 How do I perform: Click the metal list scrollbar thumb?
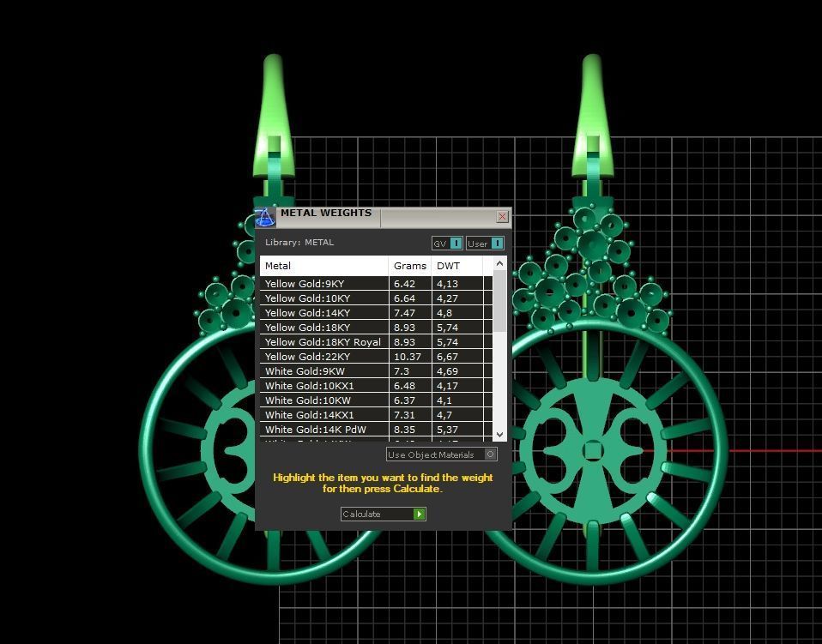[499, 301]
